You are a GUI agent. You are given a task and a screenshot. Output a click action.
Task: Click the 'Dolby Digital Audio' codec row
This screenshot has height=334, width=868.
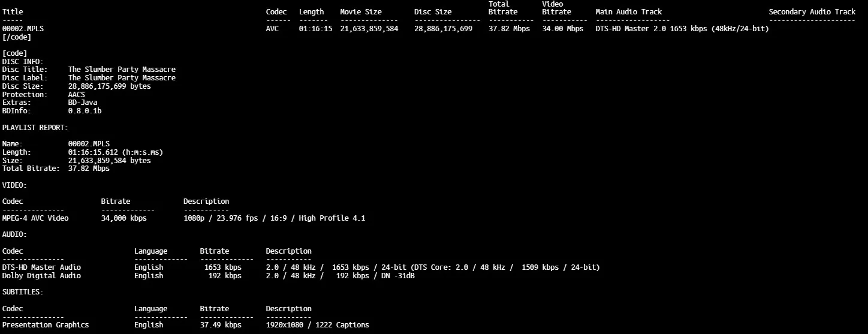(x=41, y=276)
